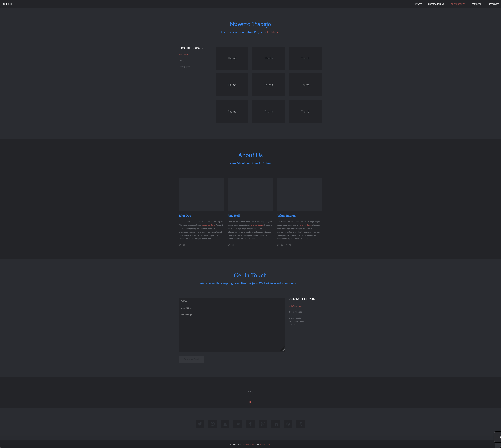Focus the Full Name field

pyautogui.click(x=232, y=301)
